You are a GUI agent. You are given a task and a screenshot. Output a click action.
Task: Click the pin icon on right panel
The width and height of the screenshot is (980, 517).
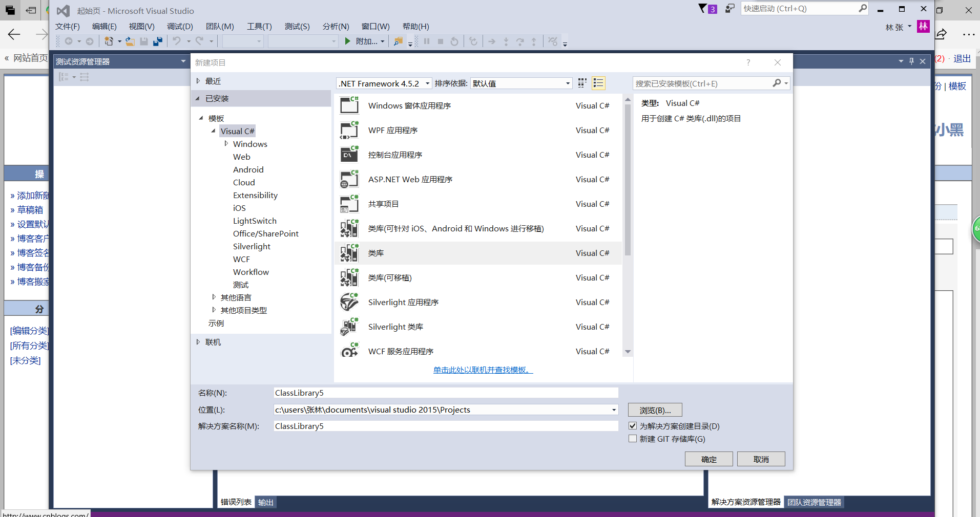coord(911,61)
